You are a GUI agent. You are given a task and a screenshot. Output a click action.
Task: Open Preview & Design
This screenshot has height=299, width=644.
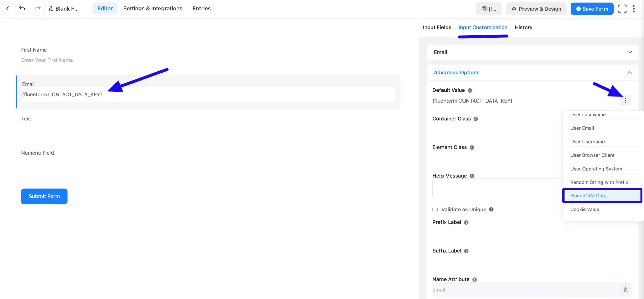[x=536, y=9]
